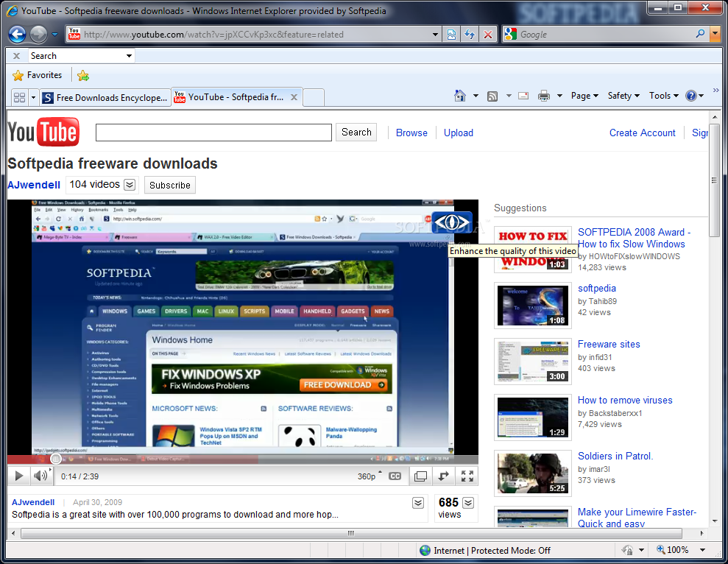728x564 pixels.
Task: Open the Upload link
Action: tap(459, 133)
